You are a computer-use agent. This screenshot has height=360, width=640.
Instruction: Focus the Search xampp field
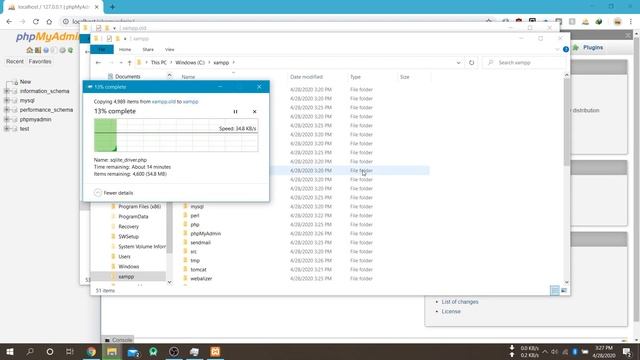point(524,62)
